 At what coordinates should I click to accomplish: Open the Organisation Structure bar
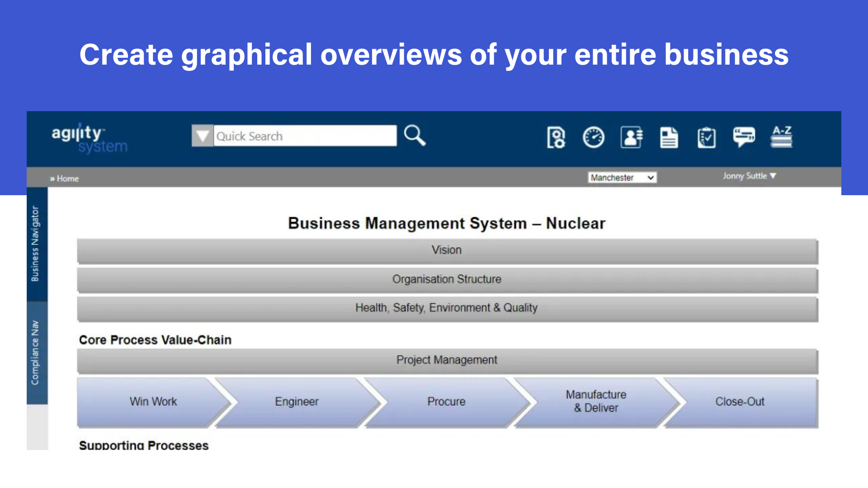point(447,279)
